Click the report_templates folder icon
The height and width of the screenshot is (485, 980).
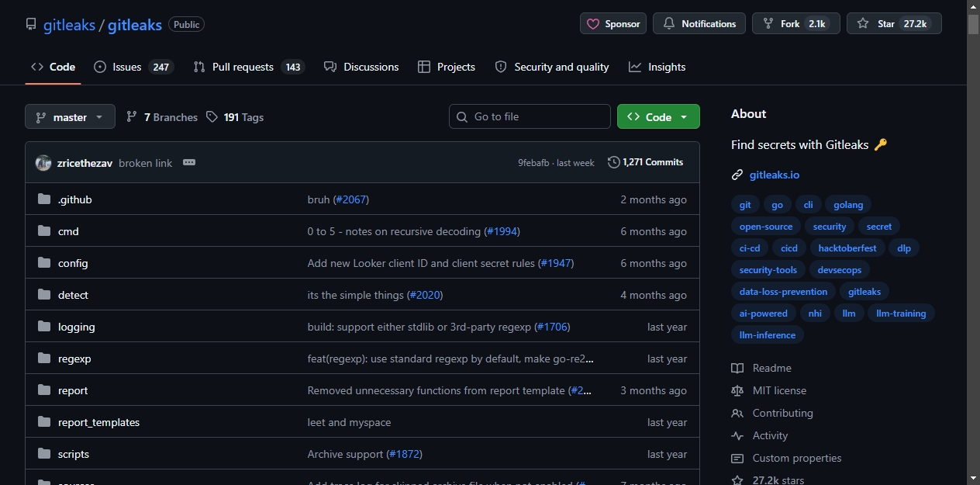43,422
